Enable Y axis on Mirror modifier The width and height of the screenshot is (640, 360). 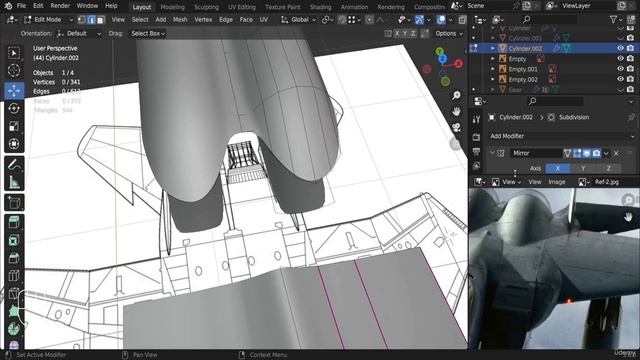[583, 168]
